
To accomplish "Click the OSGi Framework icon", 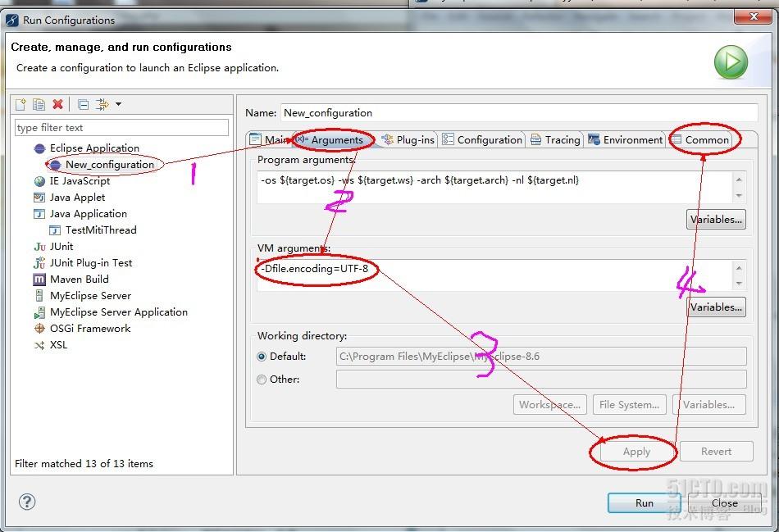I will pos(39,329).
